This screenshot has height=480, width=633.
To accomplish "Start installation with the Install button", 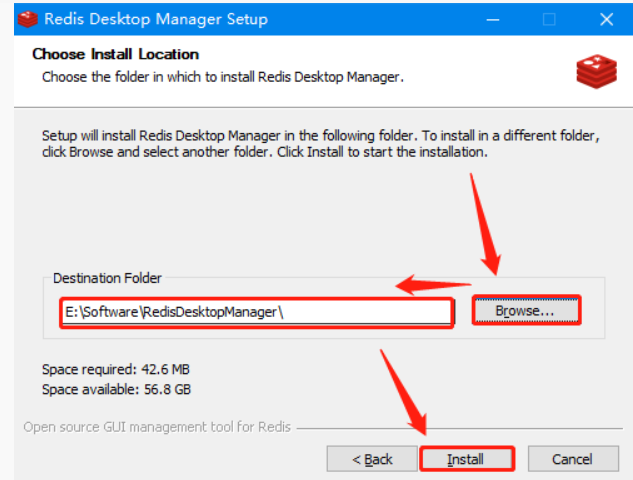I will [x=466, y=459].
